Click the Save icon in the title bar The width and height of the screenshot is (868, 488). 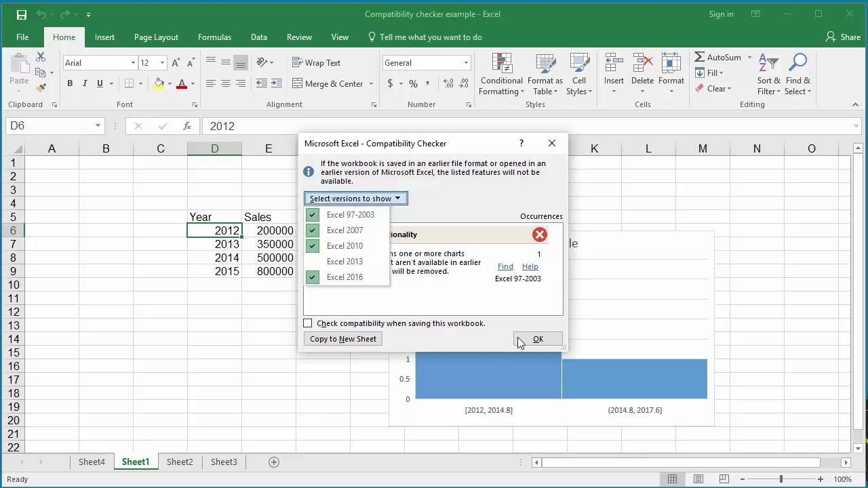pos(21,14)
